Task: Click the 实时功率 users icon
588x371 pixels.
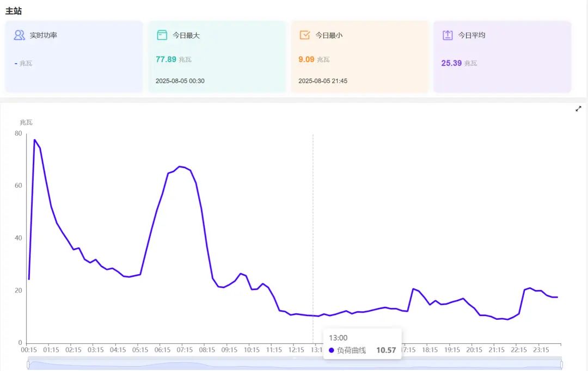Action: tap(19, 35)
